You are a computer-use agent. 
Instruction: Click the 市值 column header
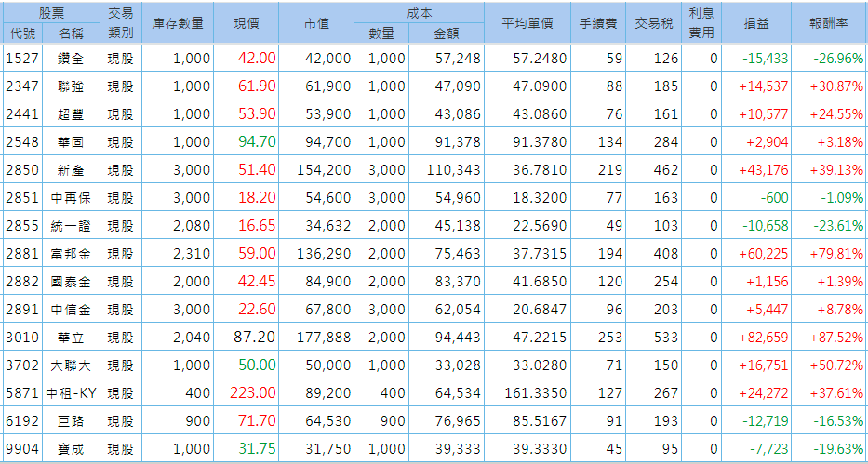coord(316,22)
